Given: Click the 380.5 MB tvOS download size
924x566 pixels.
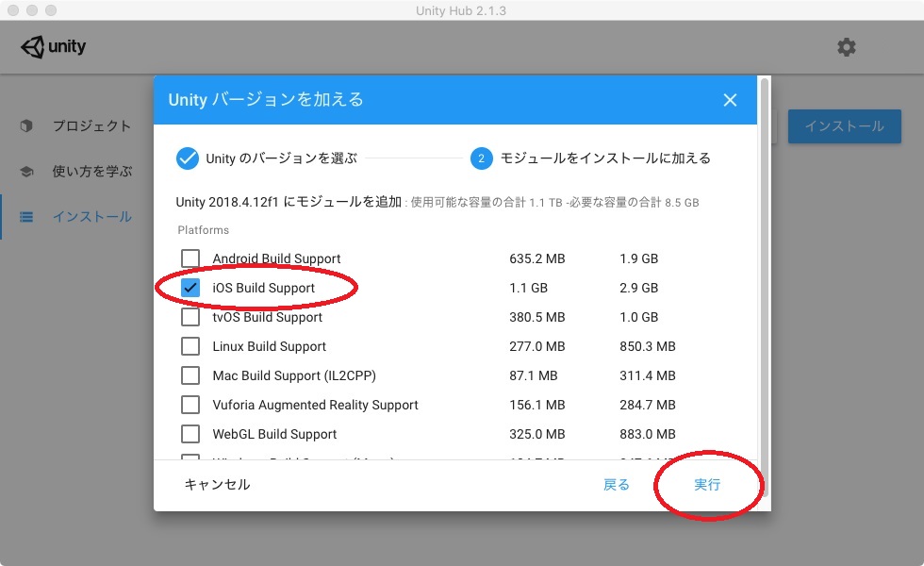Looking at the screenshot, I should point(536,317).
